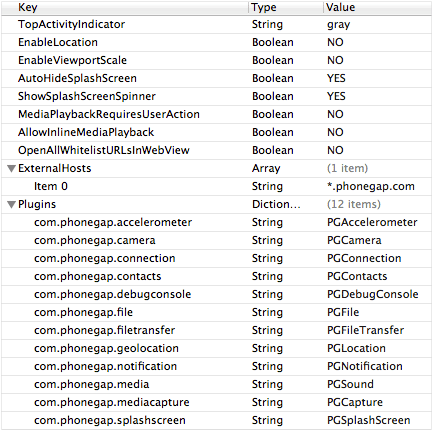433x431 pixels.
Task: Select the OpenAllWhitelistURLsInWebView key
Action: coord(104,150)
